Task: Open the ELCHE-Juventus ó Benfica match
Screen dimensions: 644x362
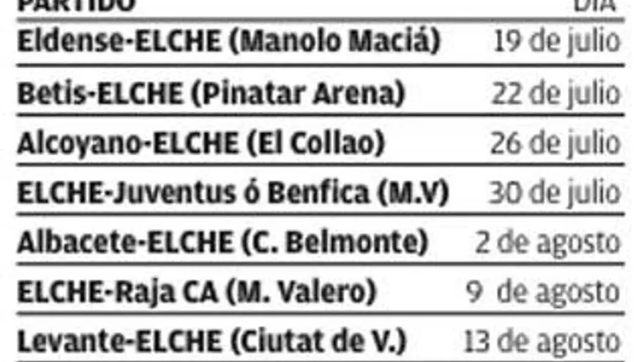Action: 193,193
